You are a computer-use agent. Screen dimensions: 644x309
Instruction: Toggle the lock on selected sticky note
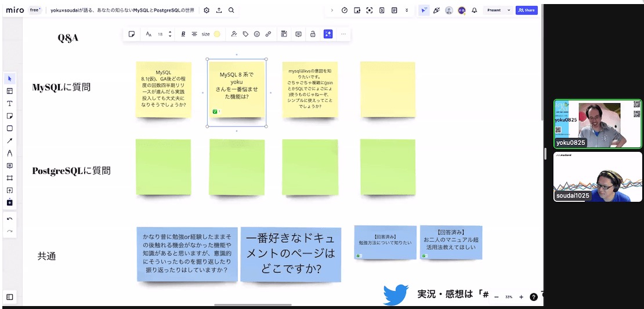[313, 34]
